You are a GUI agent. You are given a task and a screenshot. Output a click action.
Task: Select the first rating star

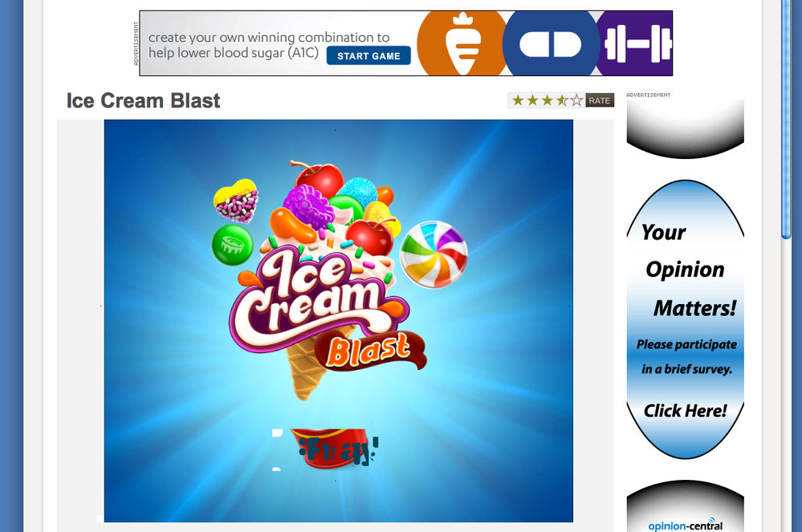pyautogui.click(x=518, y=100)
